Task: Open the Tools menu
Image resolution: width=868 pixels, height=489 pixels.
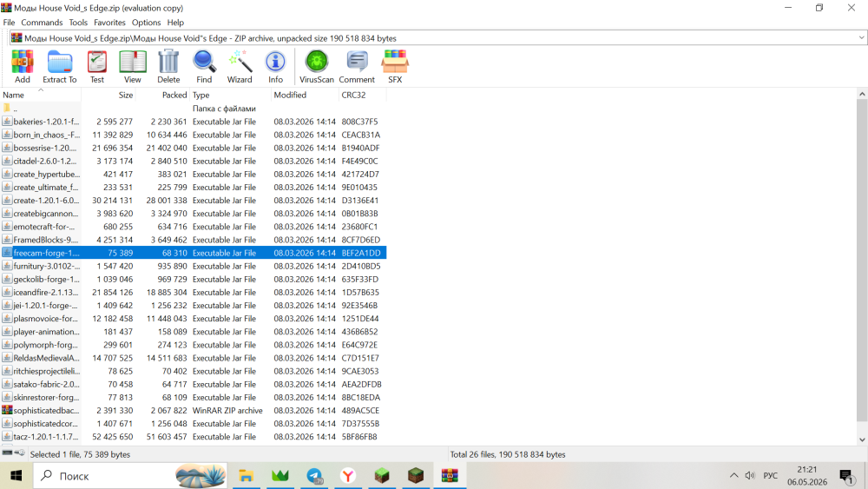Action: point(78,23)
